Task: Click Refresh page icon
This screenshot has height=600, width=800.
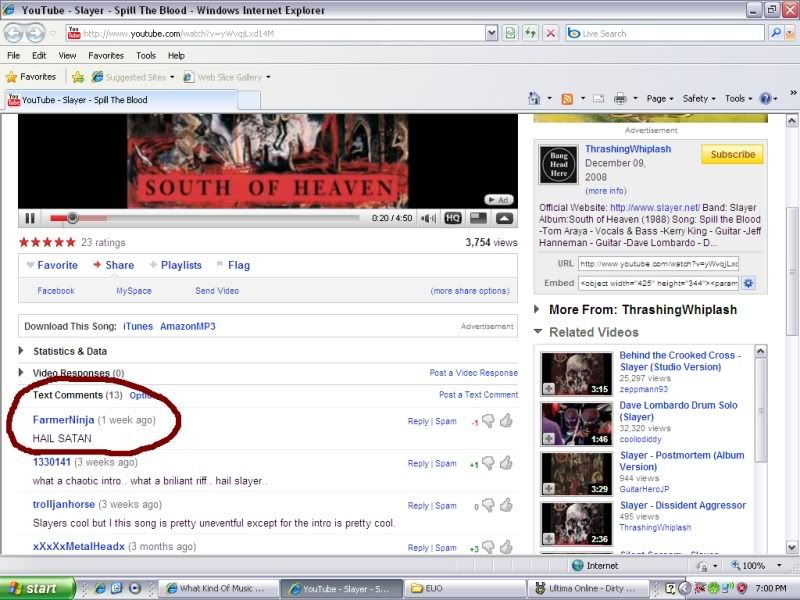Action: tap(531, 34)
